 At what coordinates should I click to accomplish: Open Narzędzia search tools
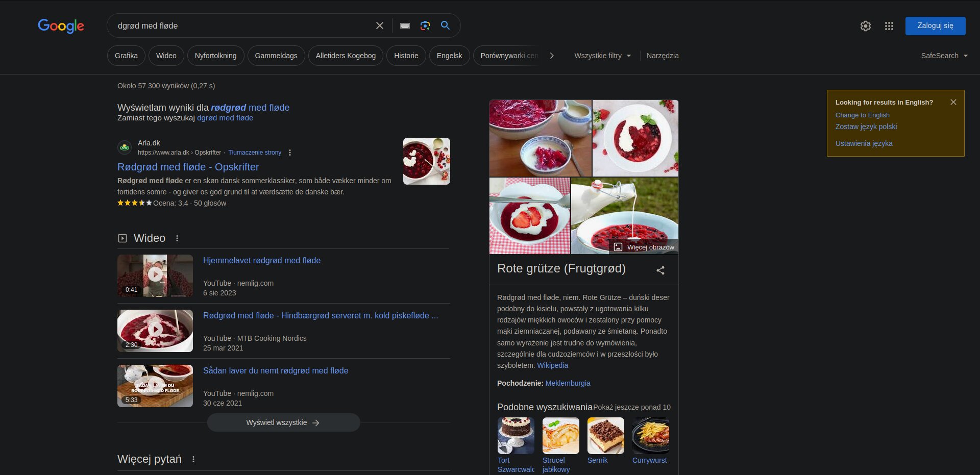pos(663,56)
